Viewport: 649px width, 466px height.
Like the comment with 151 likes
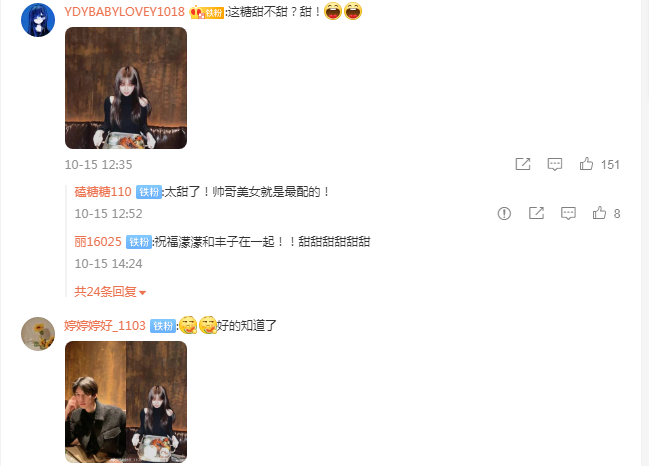pos(586,164)
